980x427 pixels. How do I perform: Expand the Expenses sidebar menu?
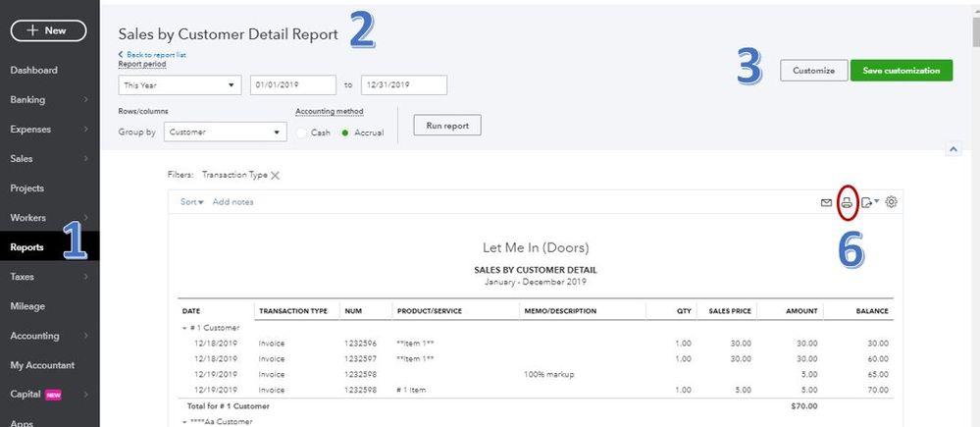[x=29, y=129]
